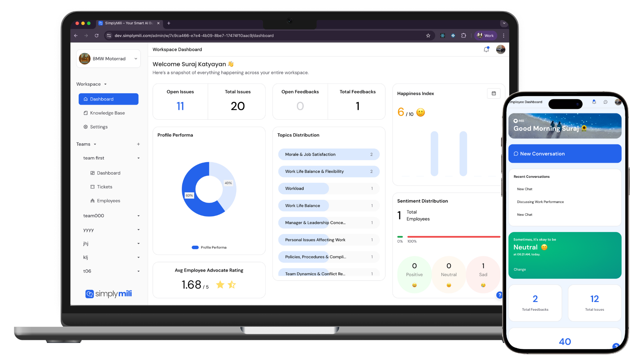Bookmark the page with the star icon

point(428,36)
